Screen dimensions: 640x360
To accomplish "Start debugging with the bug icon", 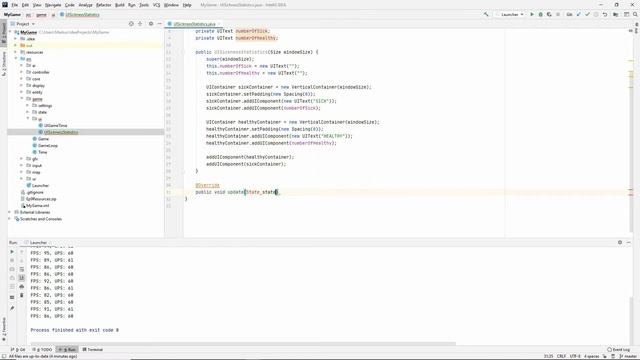I will tap(540, 14).
